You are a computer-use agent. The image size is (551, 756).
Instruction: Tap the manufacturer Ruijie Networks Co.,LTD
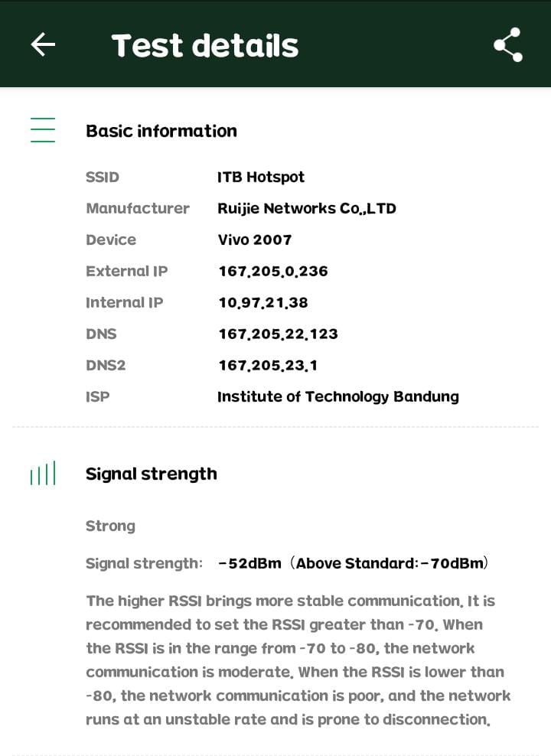point(307,208)
